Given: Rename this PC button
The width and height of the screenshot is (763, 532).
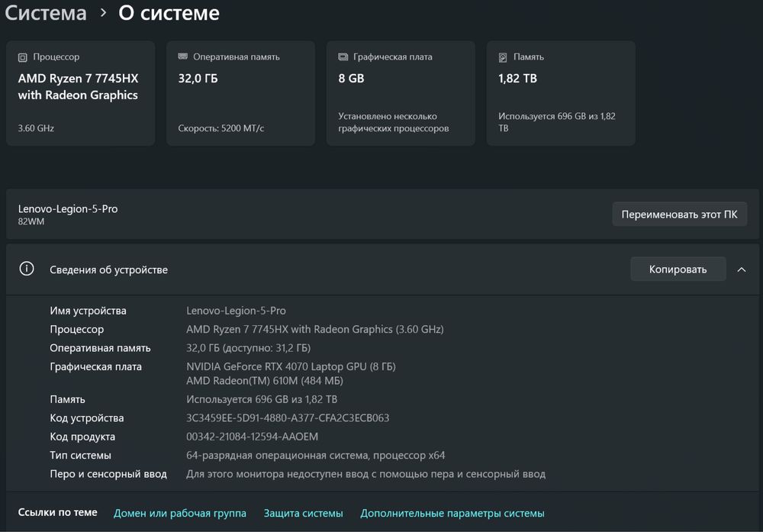Looking at the screenshot, I should 679,214.
